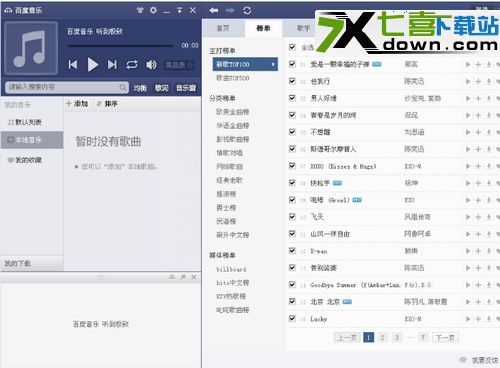
Task: Click the 添加 add button
Action: (x=77, y=104)
